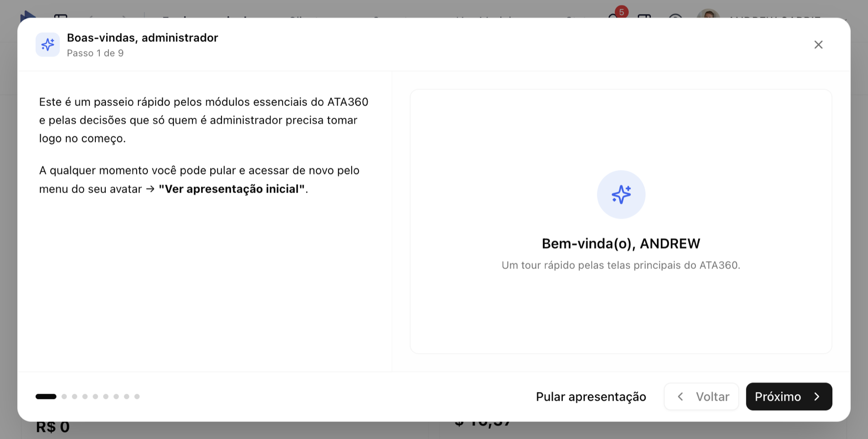Image resolution: width=868 pixels, height=439 pixels.
Task: Click the bold "Ver apresentação inicial" text
Action: tap(231, 189)
